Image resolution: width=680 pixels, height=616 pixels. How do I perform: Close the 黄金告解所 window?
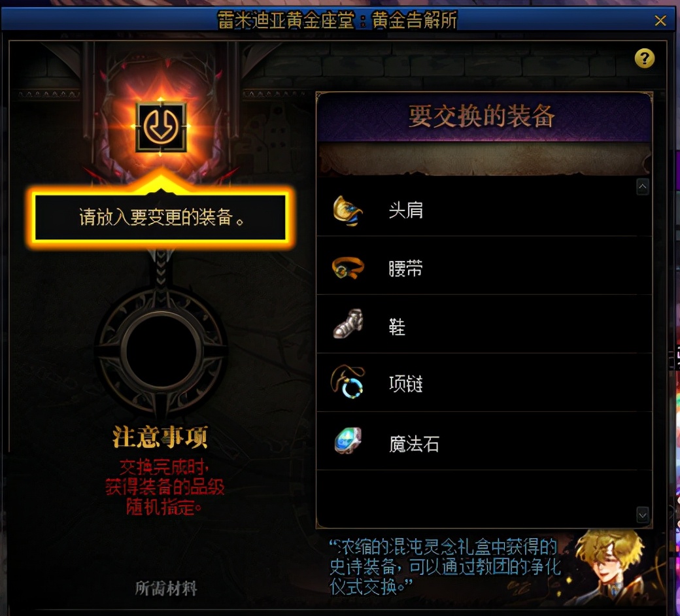pyautogui.click(x=660, y=20)
